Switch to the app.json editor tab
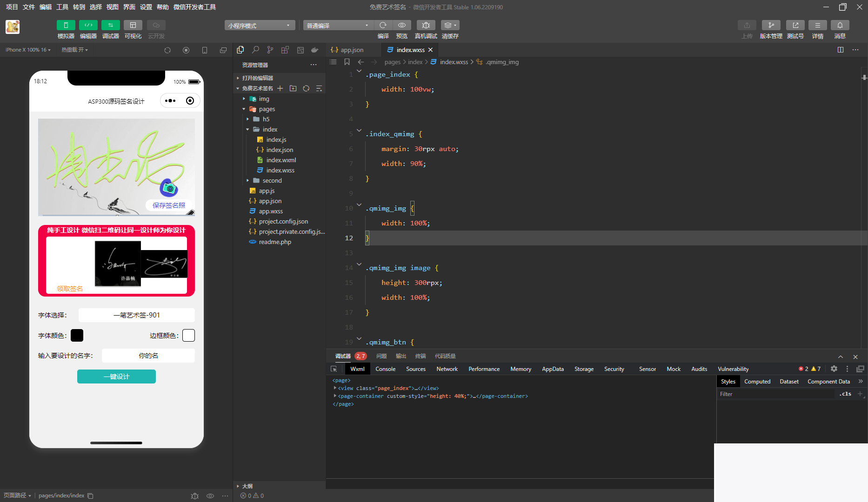The width and height of the screenshot is (868, 502). pos(352,50)
